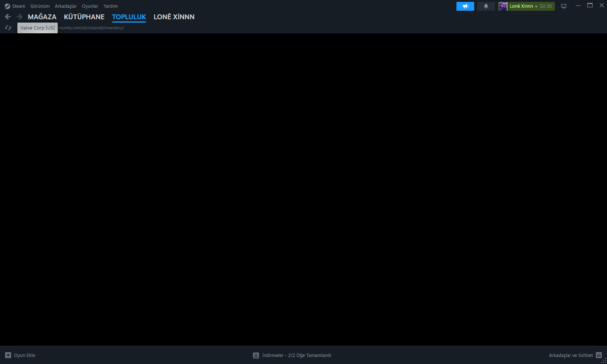Open the Steam menu

[x=18, y=6]
